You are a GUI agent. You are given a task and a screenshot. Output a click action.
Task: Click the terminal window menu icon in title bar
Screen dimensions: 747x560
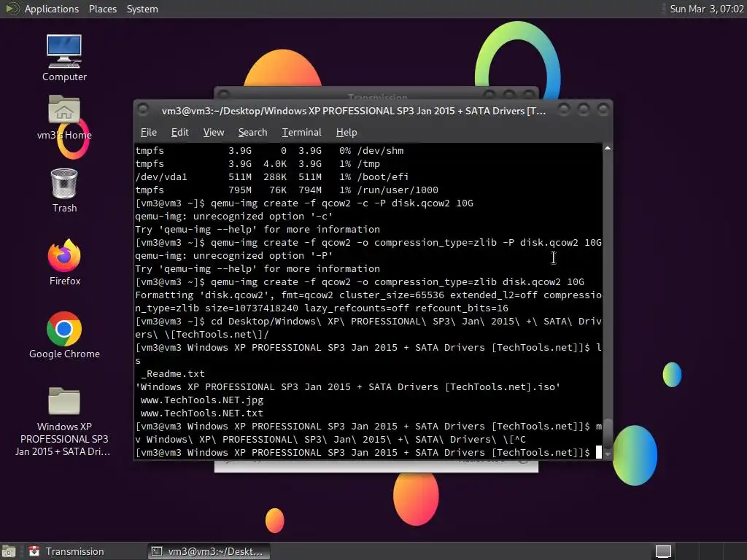(x=143, y=110)
